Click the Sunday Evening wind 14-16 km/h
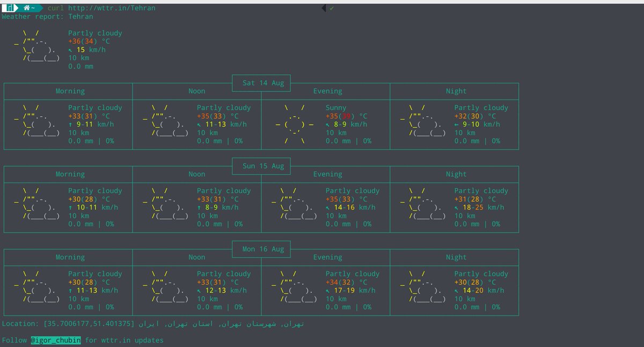The height and width of the screenshot is (347, 644). coord(351,207)
